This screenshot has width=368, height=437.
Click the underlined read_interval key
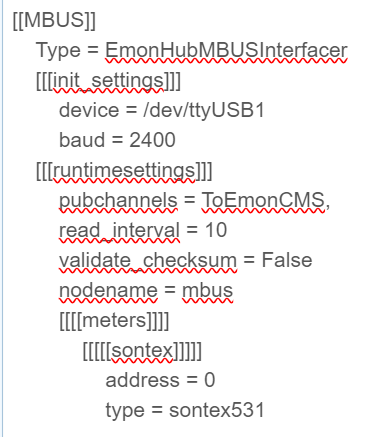click(x=119, y=231)
